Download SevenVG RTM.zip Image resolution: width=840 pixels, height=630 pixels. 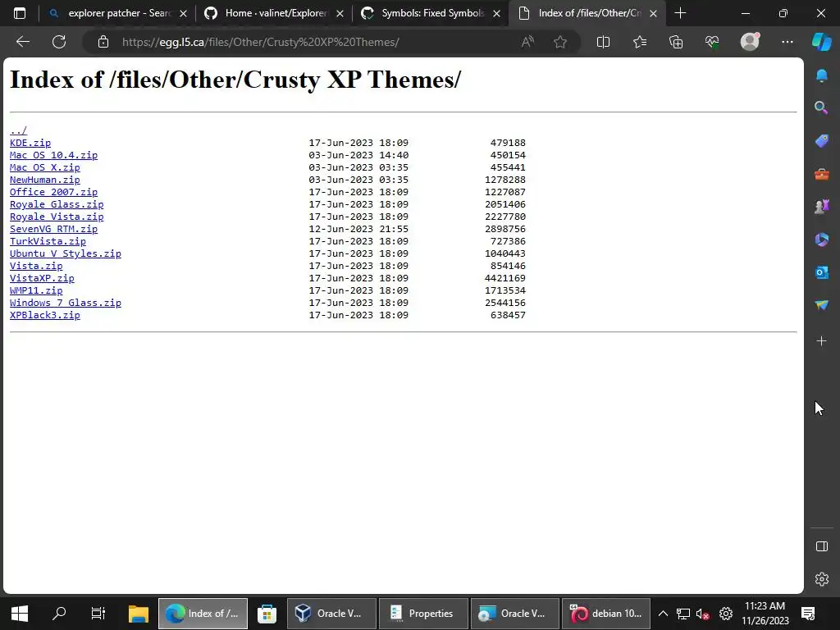pyautogui.click(x=53, y=229)
